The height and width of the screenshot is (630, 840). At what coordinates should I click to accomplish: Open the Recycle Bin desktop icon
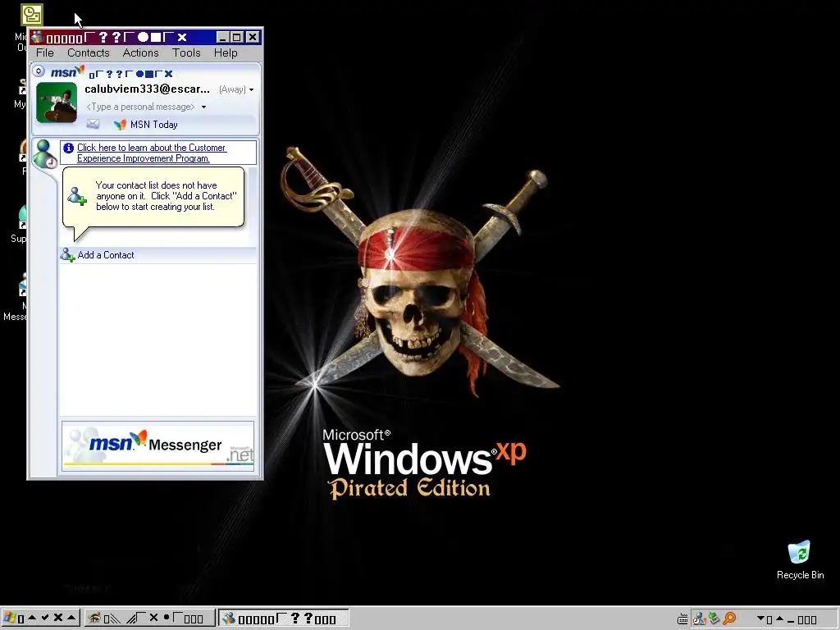(800, 559)
